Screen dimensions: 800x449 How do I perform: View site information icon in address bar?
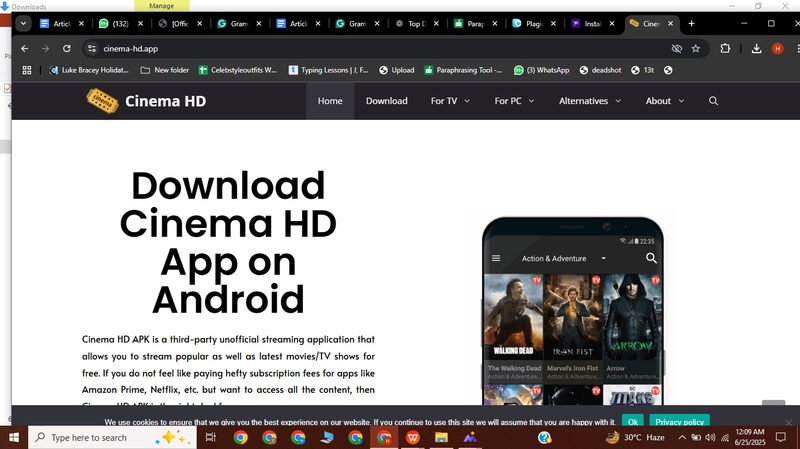92,48
